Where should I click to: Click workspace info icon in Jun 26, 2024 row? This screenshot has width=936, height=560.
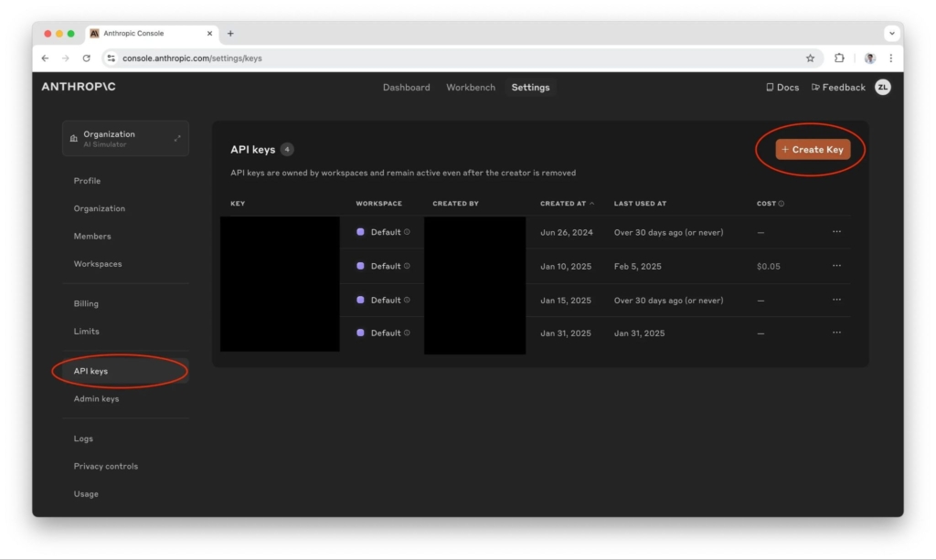[407, 232]
